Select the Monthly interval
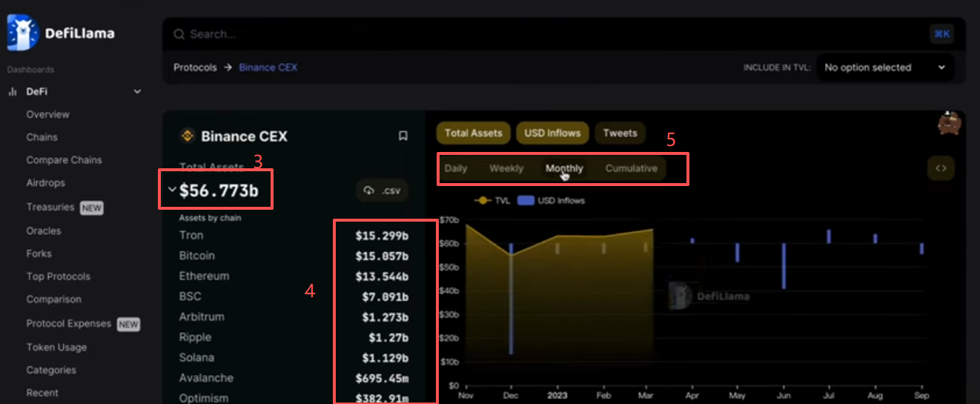Screen dimensions: 980x404 [564, 168]
